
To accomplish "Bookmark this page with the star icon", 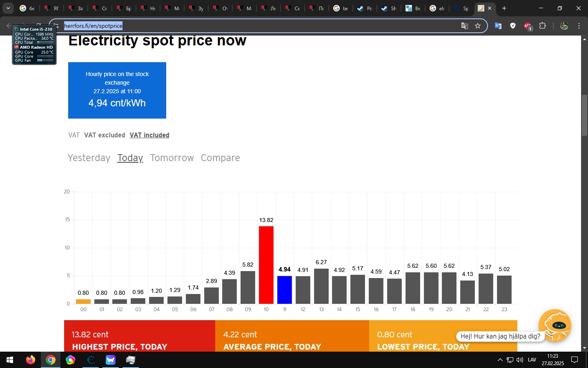I will tap(478, 26).
